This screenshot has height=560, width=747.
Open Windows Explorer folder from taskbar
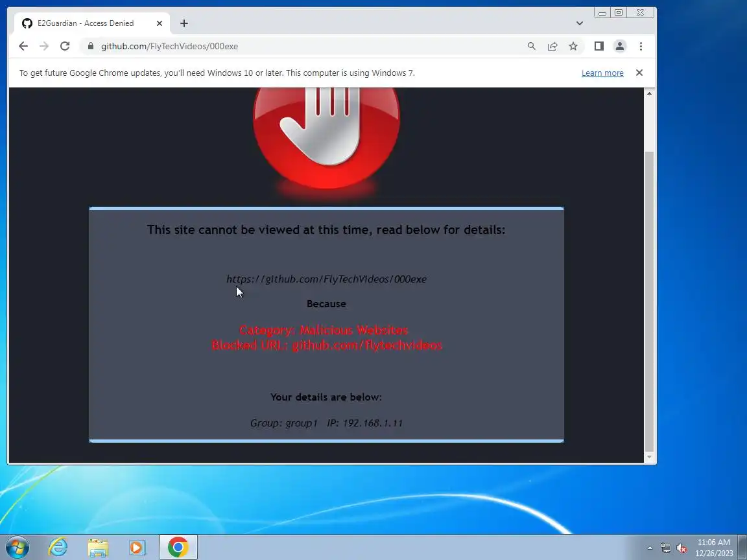(98, 547)
